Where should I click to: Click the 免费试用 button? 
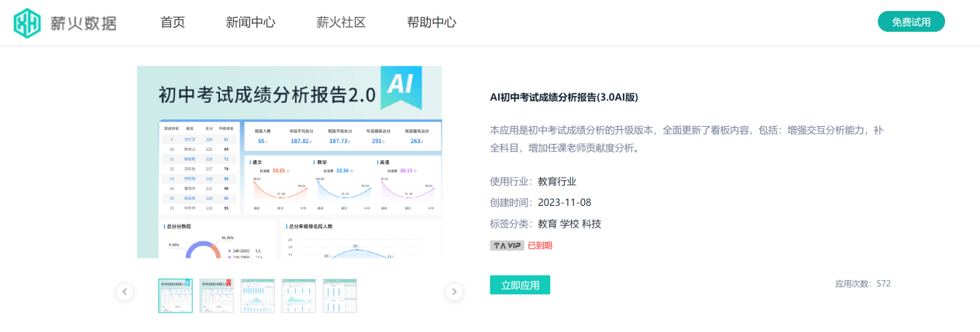pos(911,22)
